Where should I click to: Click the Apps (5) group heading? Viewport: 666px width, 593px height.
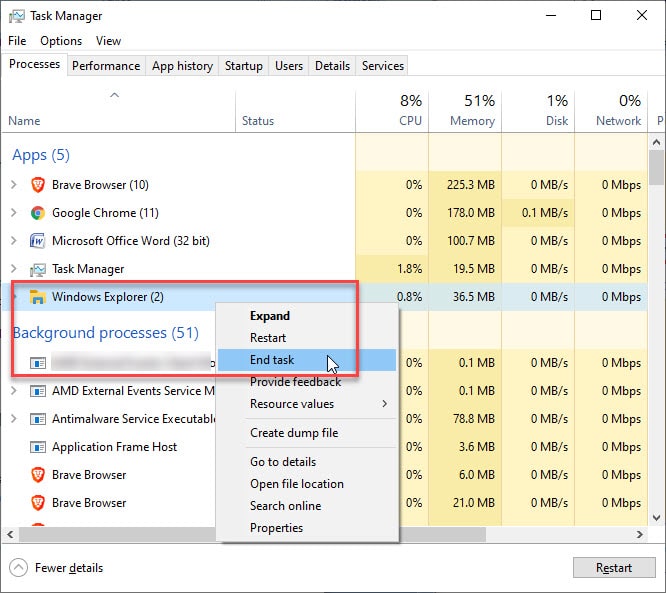[x=41, y=155]
